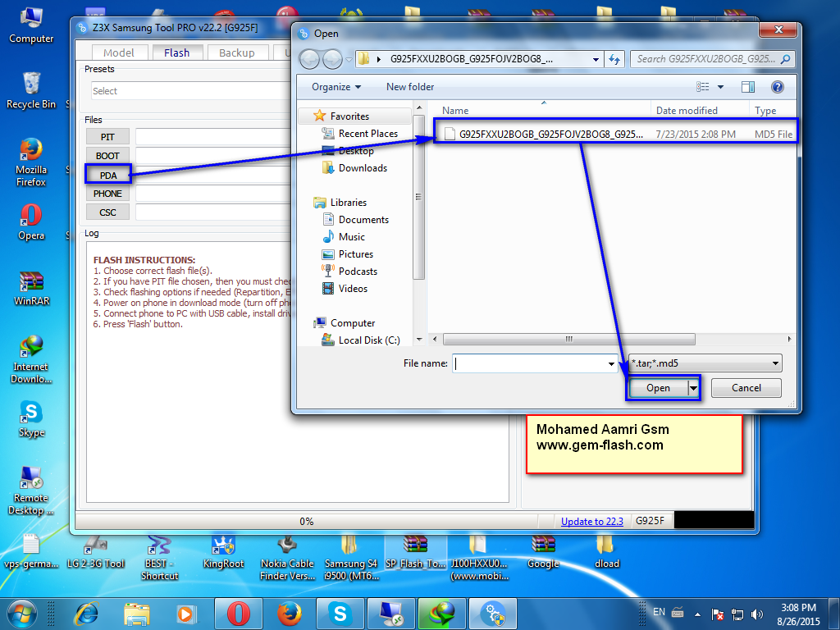
Task: Select the G925FXXU2BOGB MD5 file
Action: (x=615, y=134)
